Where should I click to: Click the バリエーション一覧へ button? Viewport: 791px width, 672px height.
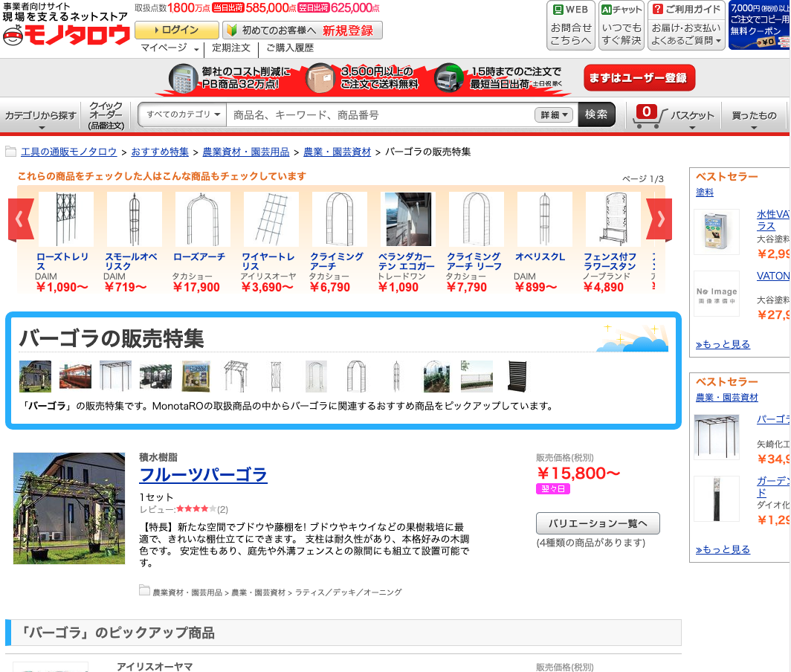tap(598, 523)
